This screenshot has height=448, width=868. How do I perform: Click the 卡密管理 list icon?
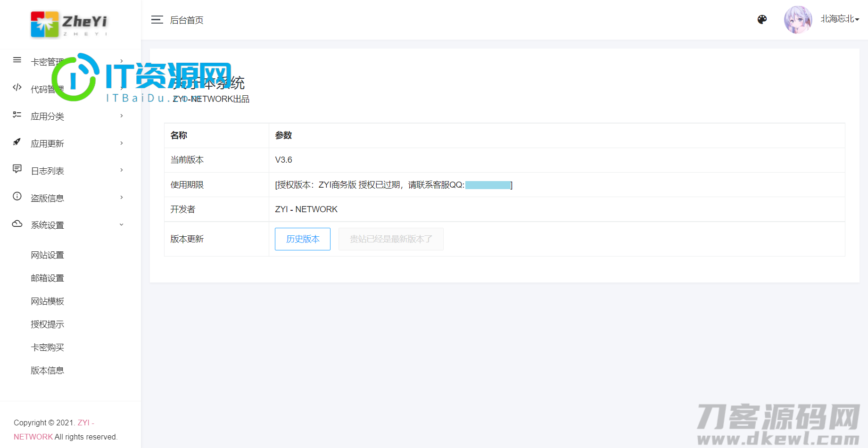[x=17, y=60]
